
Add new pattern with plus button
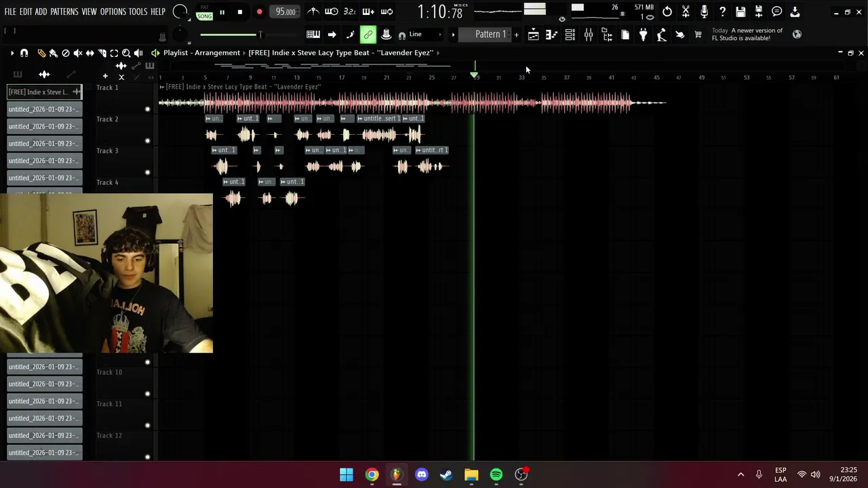coord(516,35)
